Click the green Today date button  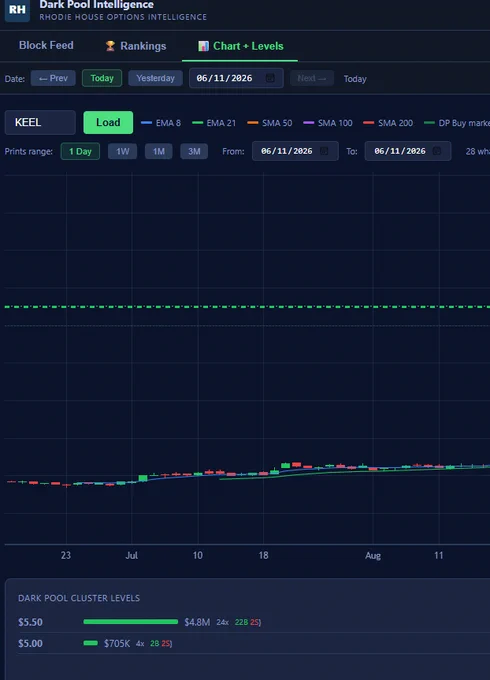click(x=102, y=78)
